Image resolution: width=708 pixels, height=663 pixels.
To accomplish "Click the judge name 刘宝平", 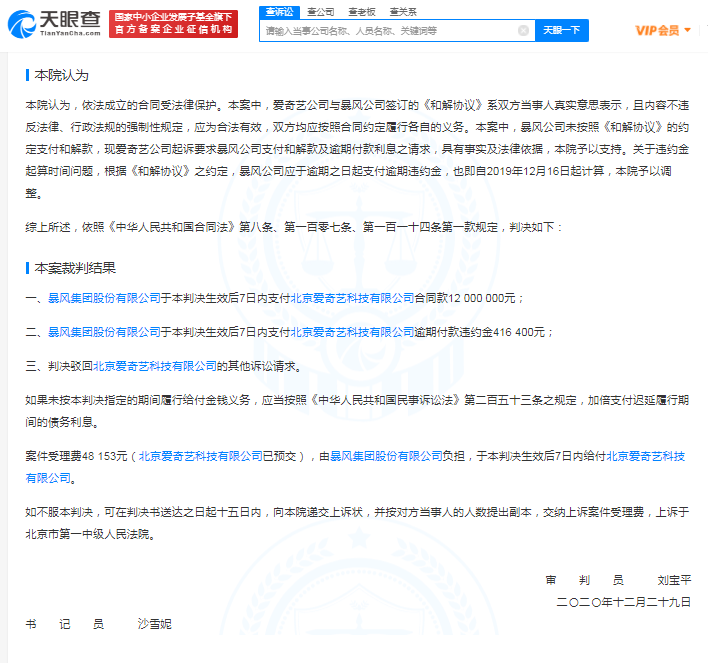I will (x=674, y=580).
